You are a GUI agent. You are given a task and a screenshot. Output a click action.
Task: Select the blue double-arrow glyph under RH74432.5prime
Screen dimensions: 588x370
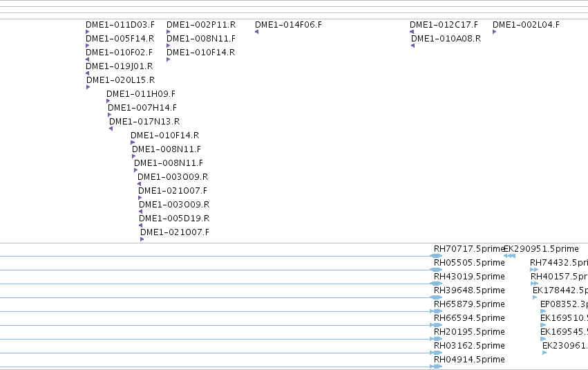coord(534,270)
